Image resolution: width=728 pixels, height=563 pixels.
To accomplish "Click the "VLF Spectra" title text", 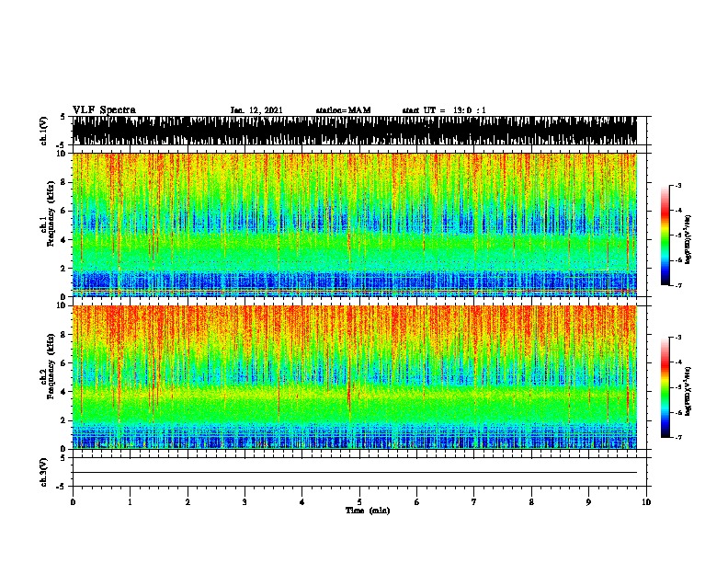I will click(x=104, y=110).
